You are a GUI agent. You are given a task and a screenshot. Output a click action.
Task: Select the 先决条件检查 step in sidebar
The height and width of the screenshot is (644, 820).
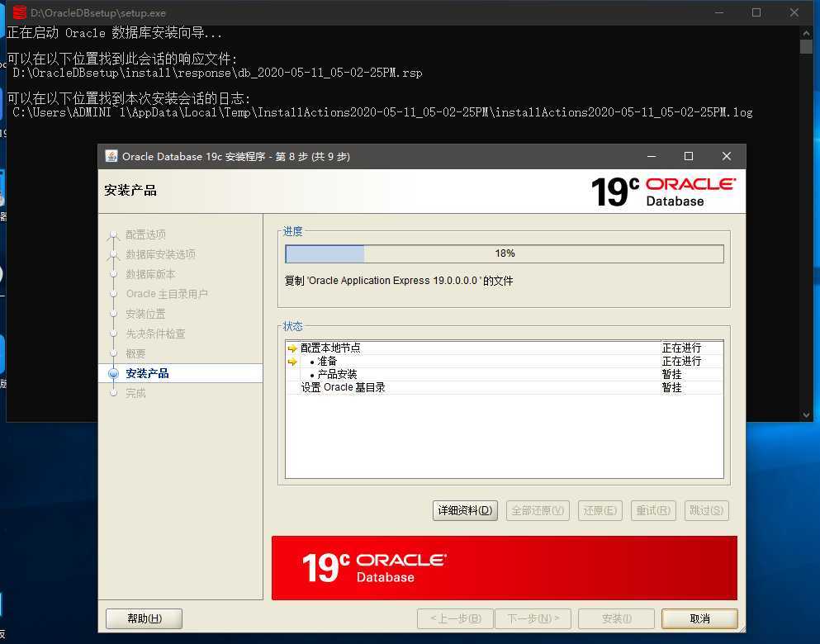[x=155, y=334]
